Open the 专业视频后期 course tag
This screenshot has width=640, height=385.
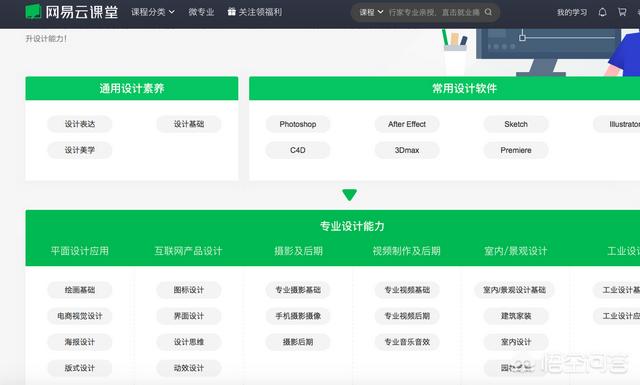[x=407, y=316]
